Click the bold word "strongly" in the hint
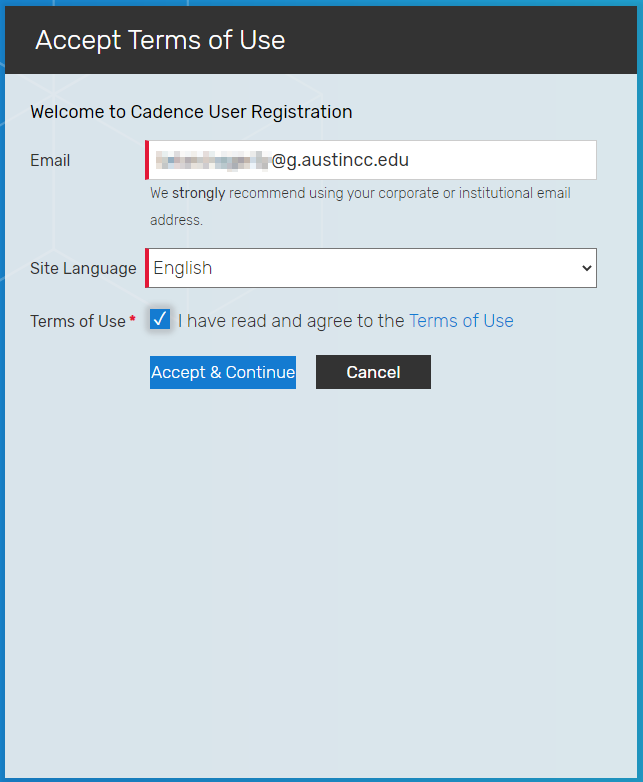 pos(198,193)
